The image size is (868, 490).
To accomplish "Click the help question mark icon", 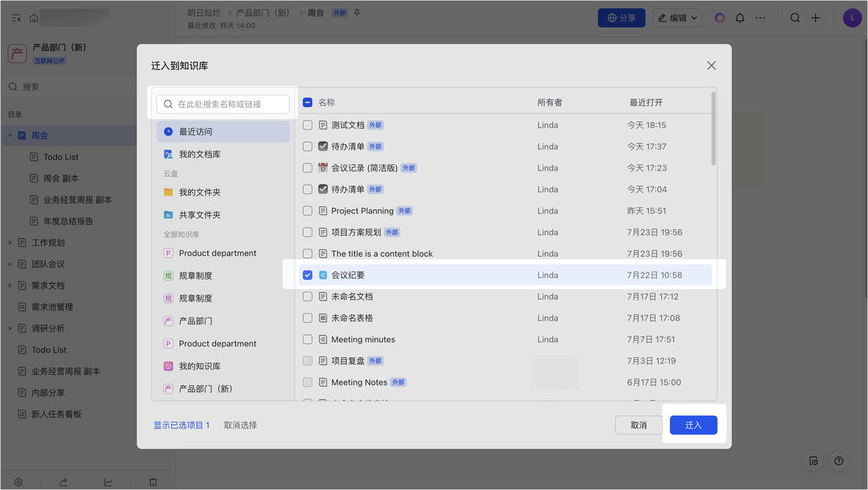I will (839, 461).
